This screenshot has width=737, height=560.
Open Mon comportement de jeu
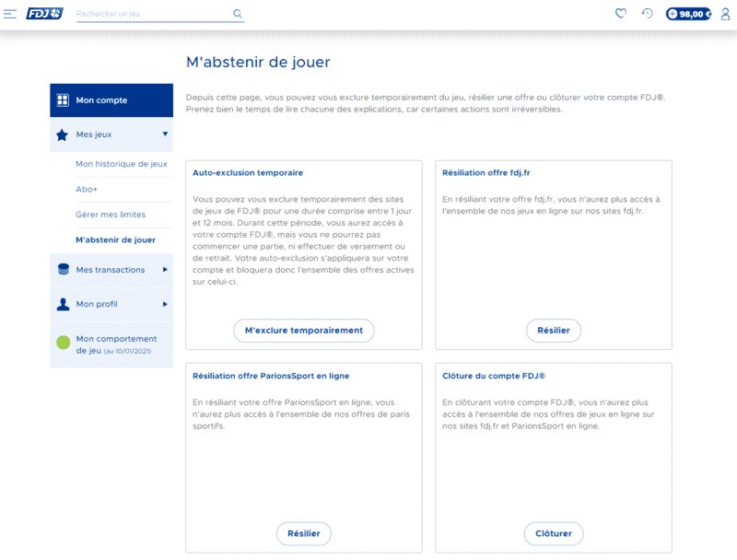pos(111,344)
